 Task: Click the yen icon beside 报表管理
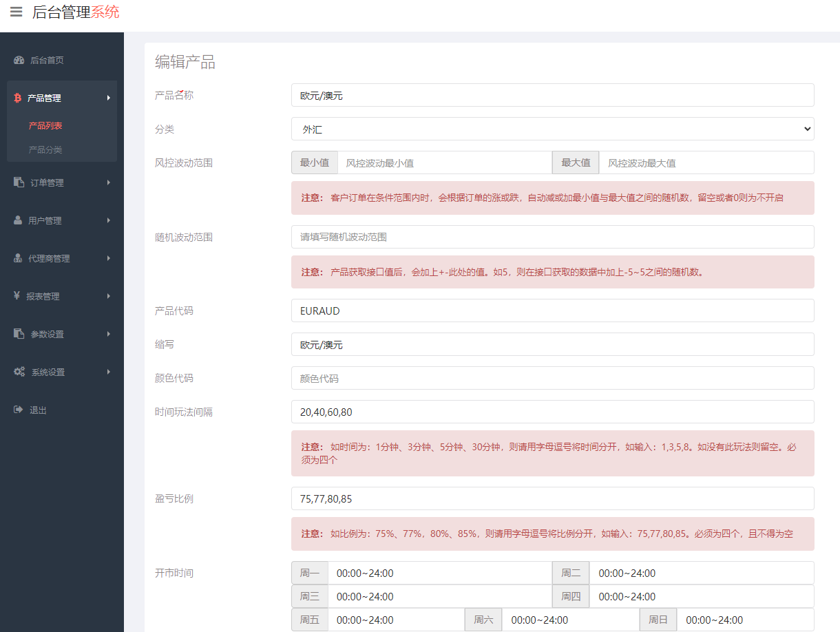(17, 296)
